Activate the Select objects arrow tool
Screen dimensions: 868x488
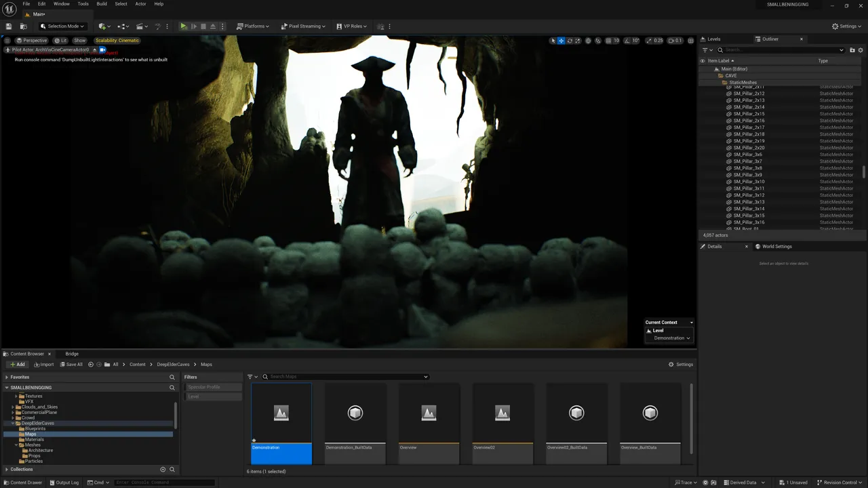click(x=553, y=41)
